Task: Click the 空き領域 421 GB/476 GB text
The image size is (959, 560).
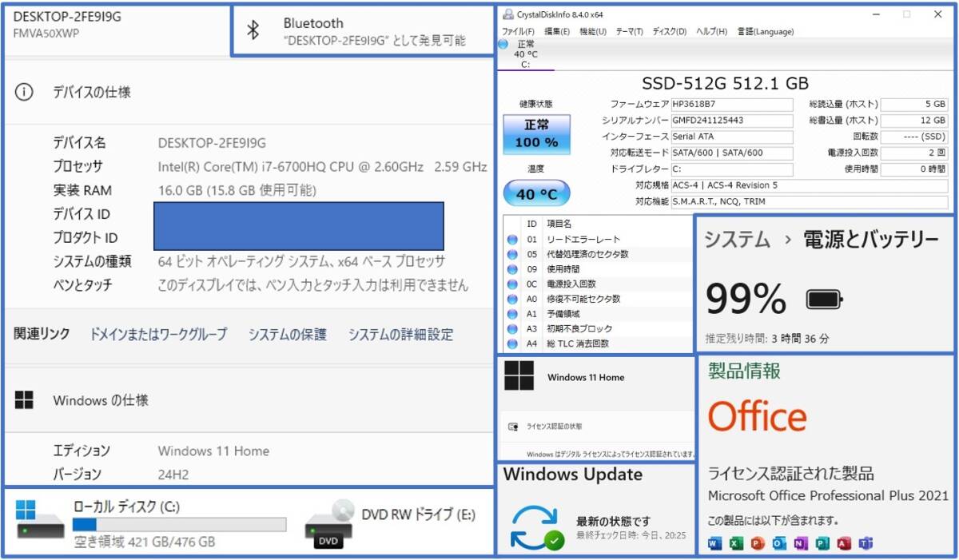Action: [145, 542]
